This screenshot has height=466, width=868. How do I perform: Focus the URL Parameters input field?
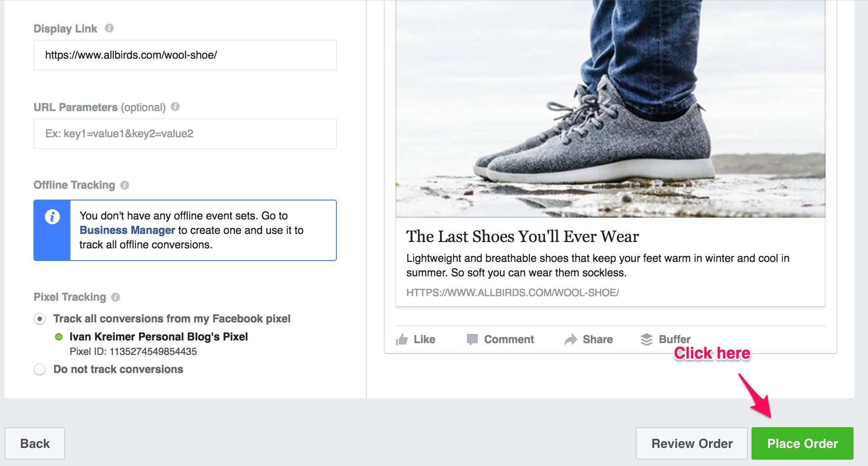click(x=185, y=134)
